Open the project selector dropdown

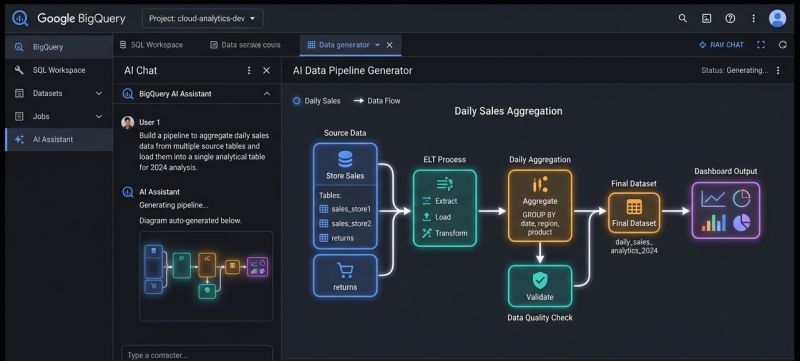pyautogui.click(x=203, y=18)
